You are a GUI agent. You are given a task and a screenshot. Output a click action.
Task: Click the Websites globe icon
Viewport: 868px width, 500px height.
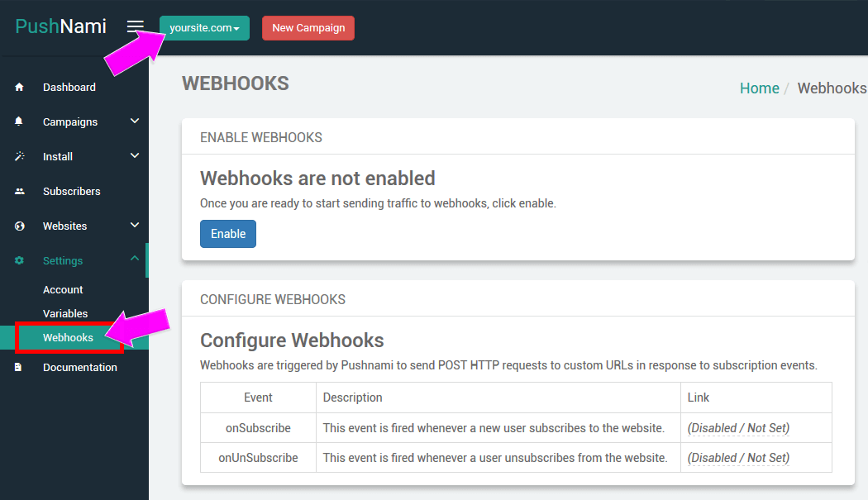pyautogui.click(x=20, y=226)
